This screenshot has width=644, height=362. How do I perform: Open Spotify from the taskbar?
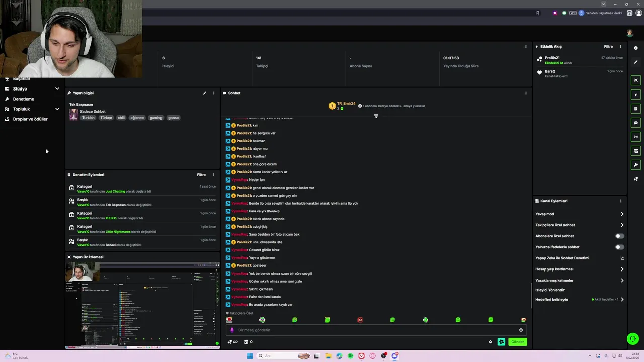350,356
